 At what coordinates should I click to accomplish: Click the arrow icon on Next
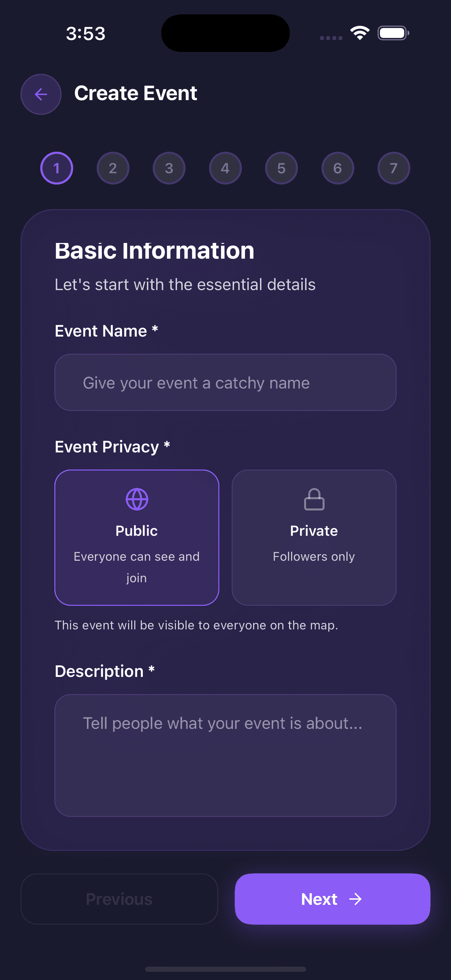tap(356, 899)
